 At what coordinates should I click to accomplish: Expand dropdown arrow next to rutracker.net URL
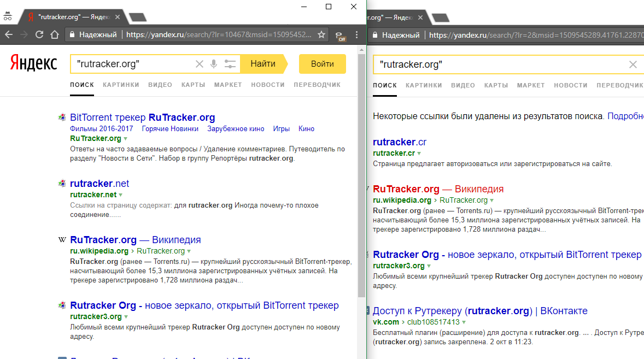(121, 195)
